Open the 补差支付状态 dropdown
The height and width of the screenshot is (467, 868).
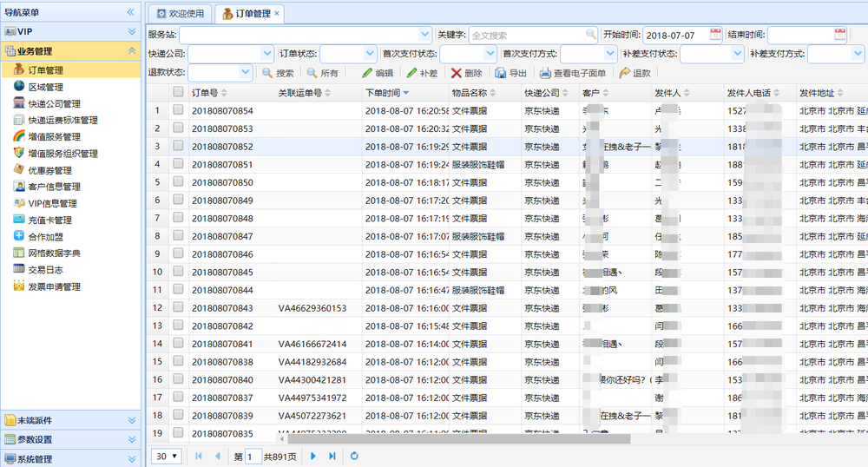737,54
